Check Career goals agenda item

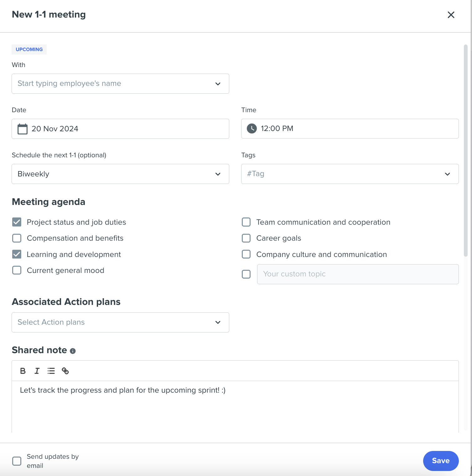click(246, 238)
